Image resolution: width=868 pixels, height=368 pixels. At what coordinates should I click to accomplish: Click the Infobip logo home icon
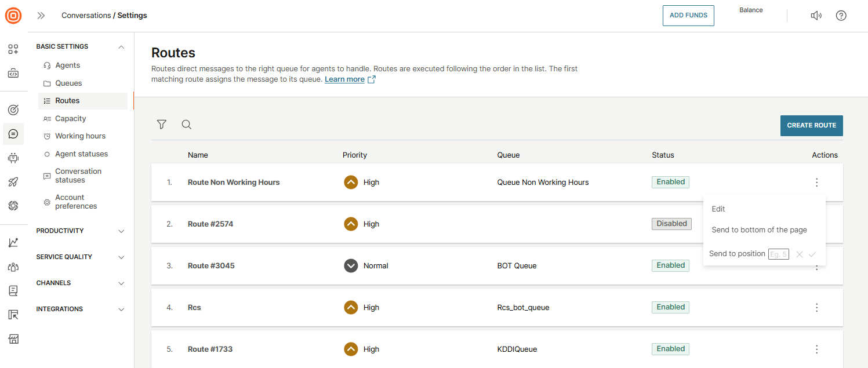coord(13,16)
